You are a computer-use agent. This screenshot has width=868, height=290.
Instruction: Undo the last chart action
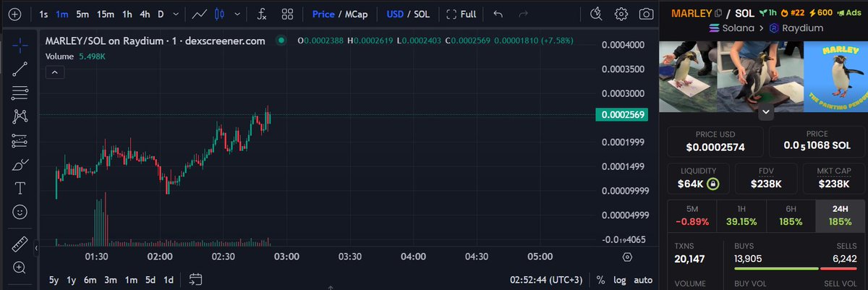point(498,14)
